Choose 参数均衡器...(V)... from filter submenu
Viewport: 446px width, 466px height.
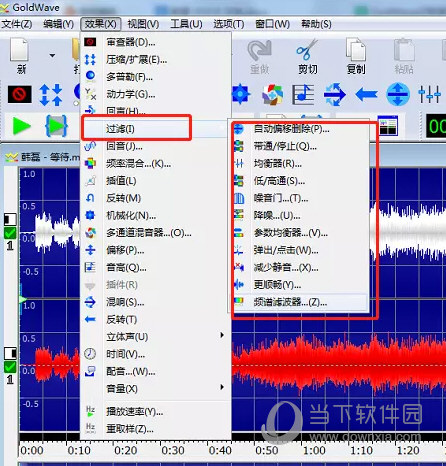pos(299,233)
